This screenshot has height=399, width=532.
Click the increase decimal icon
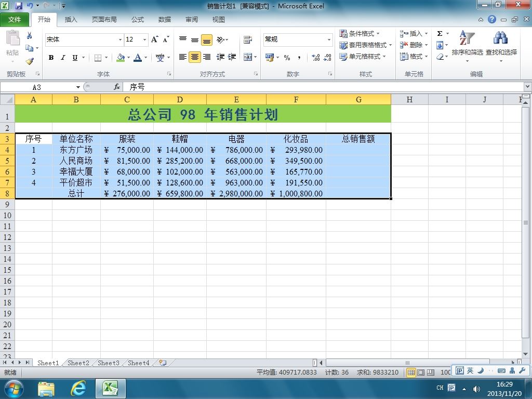click(315, 57)
